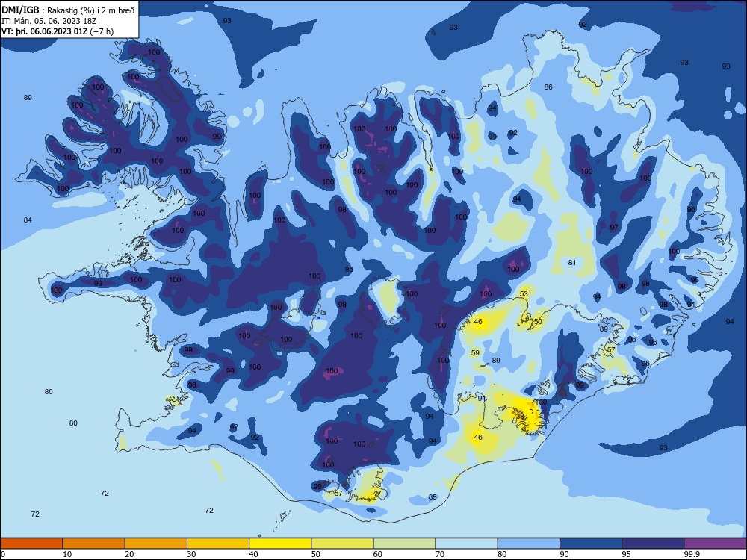This screenshot has height=560, width=747.
Task: Pick the medium blue 90–95 legend swatch
Action: point(591,544)
